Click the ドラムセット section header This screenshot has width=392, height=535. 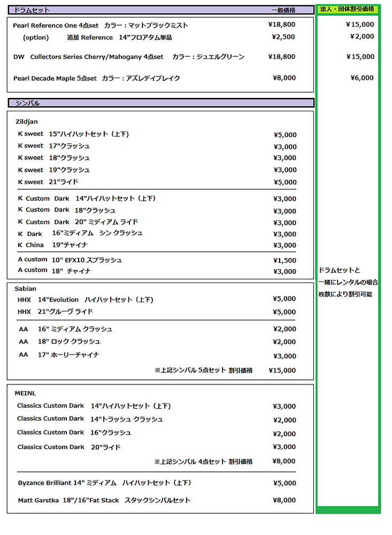(x=160, y=10)
